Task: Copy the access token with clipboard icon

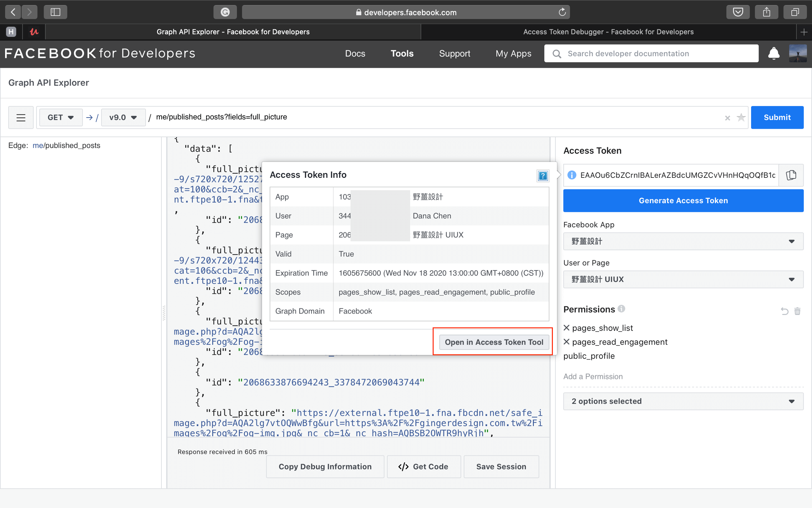Action: point(791,175)
